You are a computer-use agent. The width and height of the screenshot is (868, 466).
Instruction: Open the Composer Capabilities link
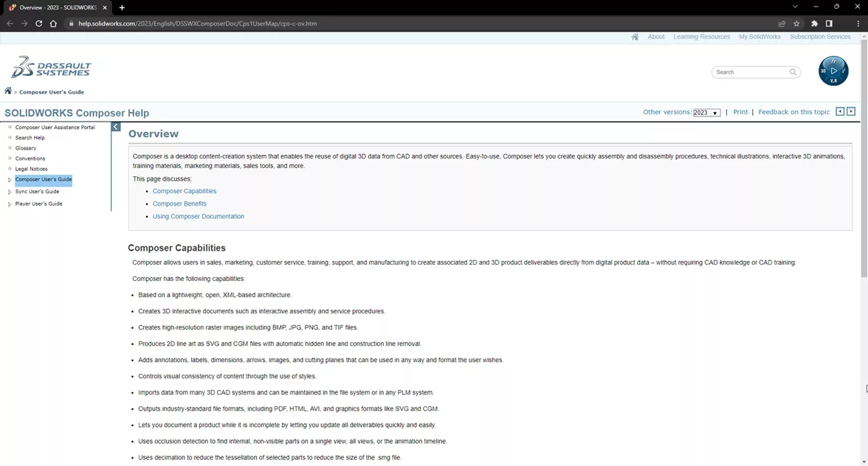click(x=185, y=190)
